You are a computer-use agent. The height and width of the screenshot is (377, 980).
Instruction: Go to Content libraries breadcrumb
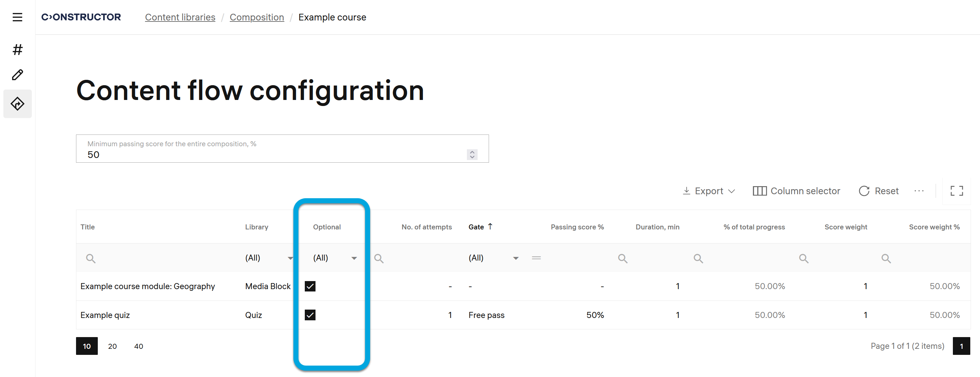click(180, 17)
